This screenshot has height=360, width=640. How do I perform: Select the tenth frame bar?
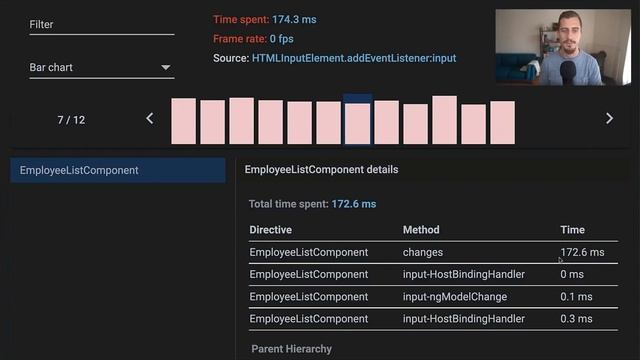pos(444,120)
